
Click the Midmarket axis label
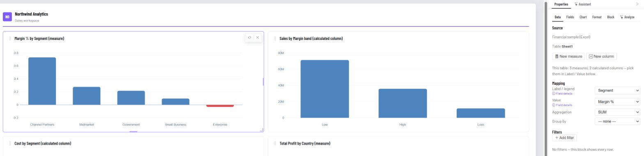[x=87, y=124]
